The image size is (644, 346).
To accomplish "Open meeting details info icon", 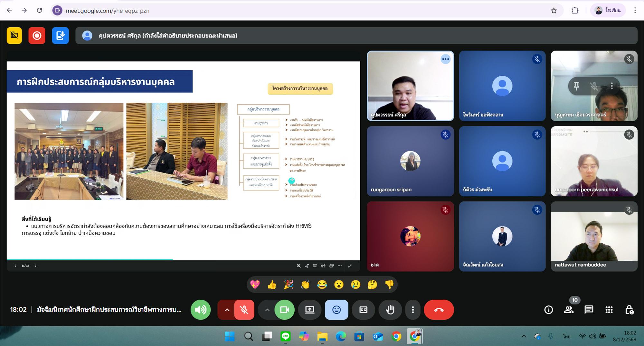I will (548, 310).
